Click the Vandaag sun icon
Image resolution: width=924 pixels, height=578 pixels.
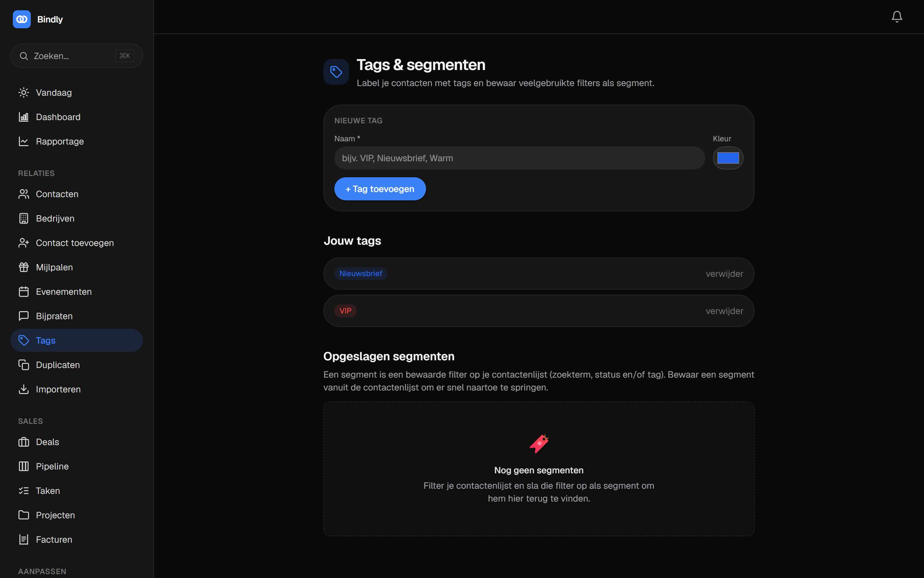pos(24,92)
